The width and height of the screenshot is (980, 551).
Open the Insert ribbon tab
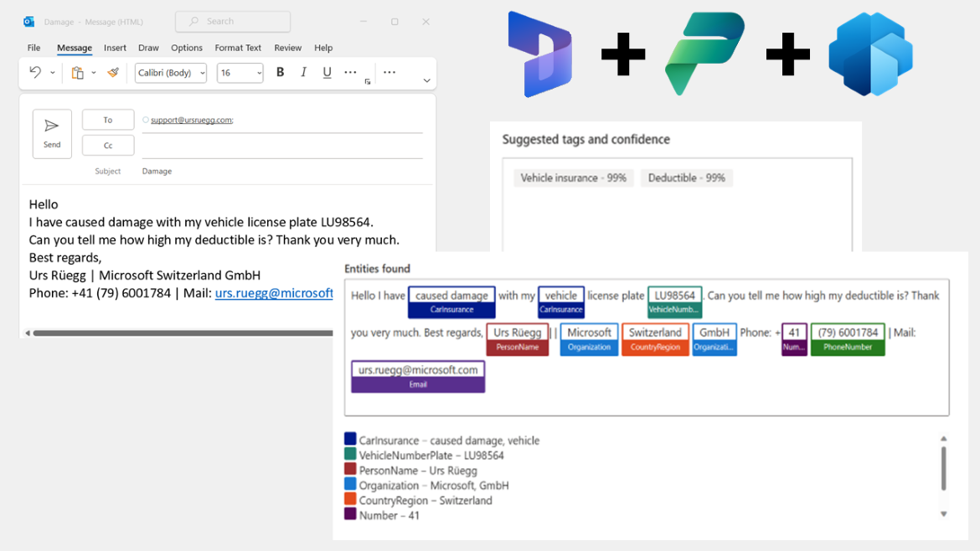[x=115, y=48]
